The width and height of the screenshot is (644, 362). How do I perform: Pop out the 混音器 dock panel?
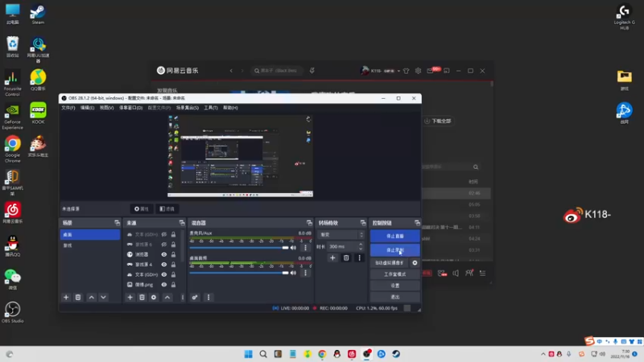[309, 223]
